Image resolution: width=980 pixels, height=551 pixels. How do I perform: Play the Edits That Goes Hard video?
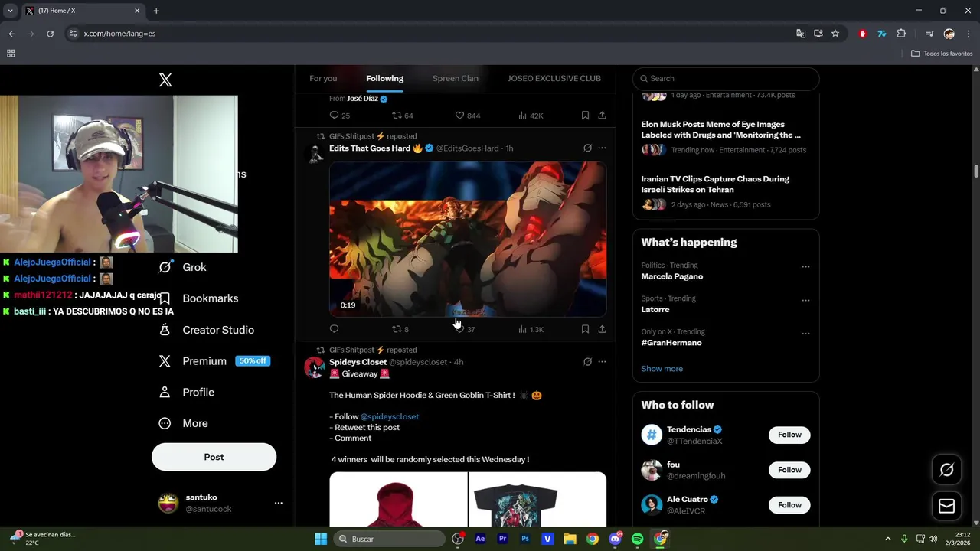click(x=468, y=239)
